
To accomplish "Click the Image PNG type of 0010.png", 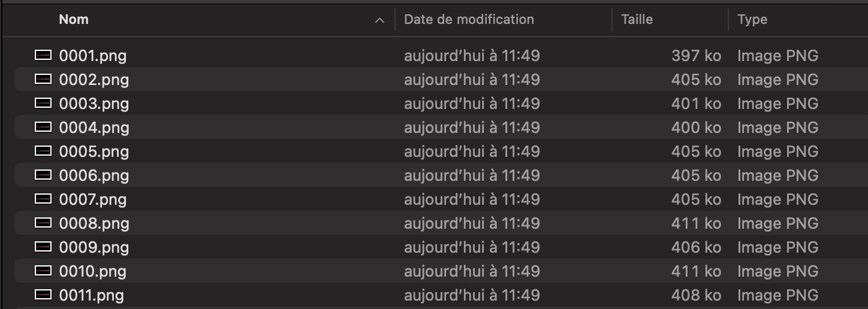I will click(777, 271).
